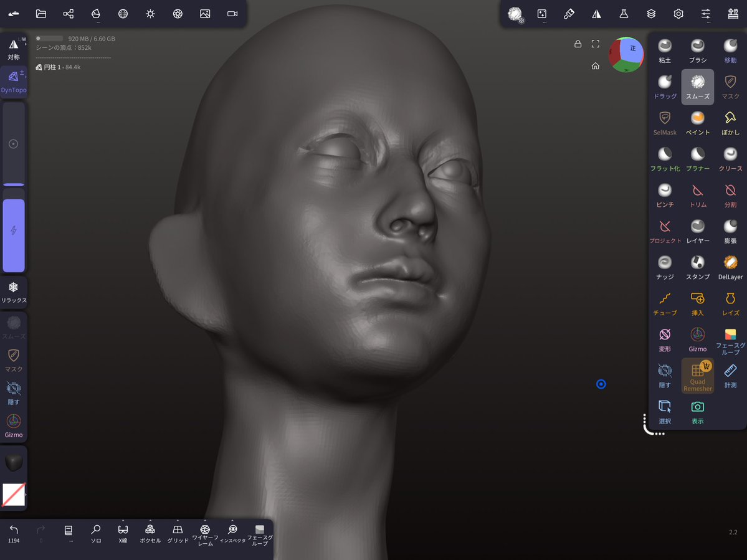This screenshot has height=560, width=747.
Task: Lock the camera with padlock icon
Action: coord(578,44)
